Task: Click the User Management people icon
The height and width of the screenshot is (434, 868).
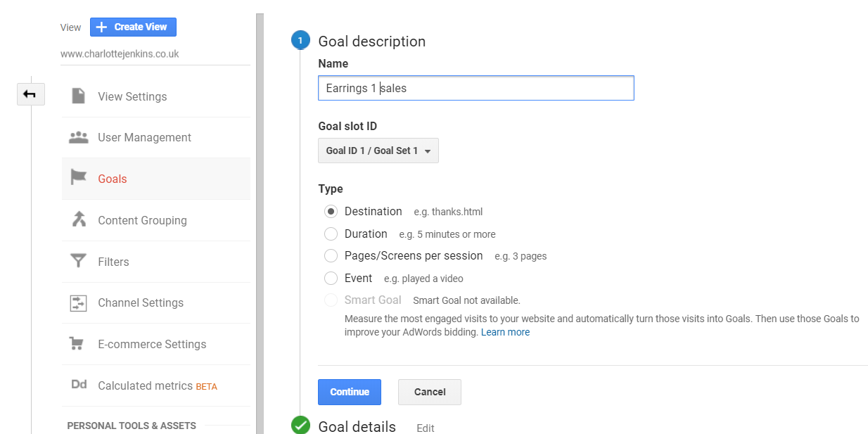Action: pos(79,137)
